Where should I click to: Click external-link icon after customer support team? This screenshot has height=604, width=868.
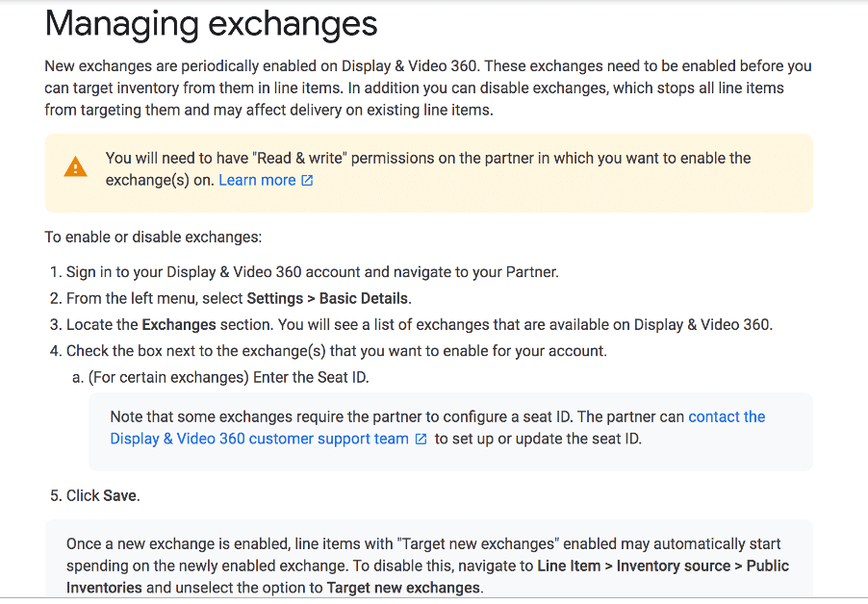(x=421, y=440)
